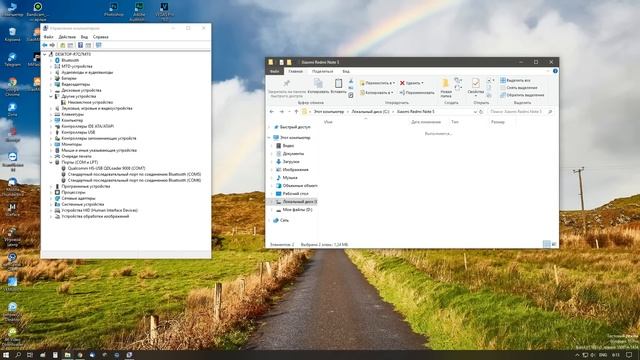Screen dimensions: 640x360
Task: Click the scissors cut icon in ribbon
Action: (351, 81)
